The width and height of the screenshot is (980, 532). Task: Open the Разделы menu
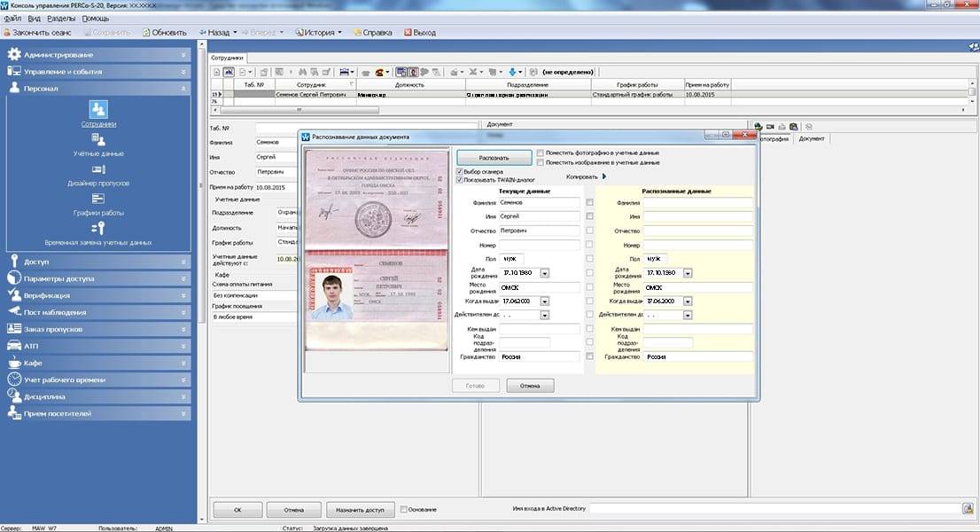(60, 19)
